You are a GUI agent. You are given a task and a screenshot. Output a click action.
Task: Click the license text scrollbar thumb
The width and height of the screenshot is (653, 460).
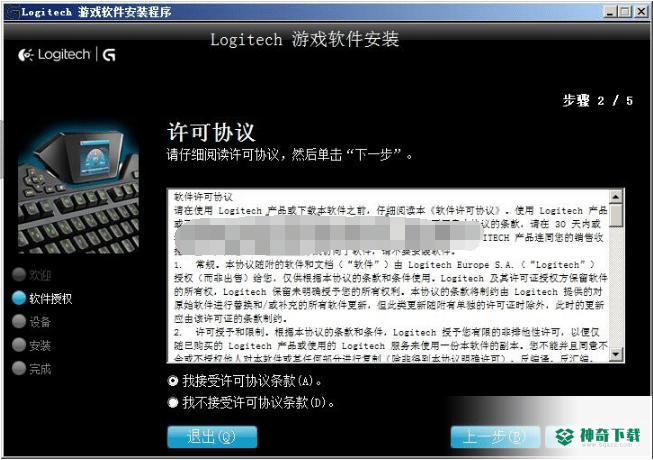pyautogui.click(x=616, y=215)
